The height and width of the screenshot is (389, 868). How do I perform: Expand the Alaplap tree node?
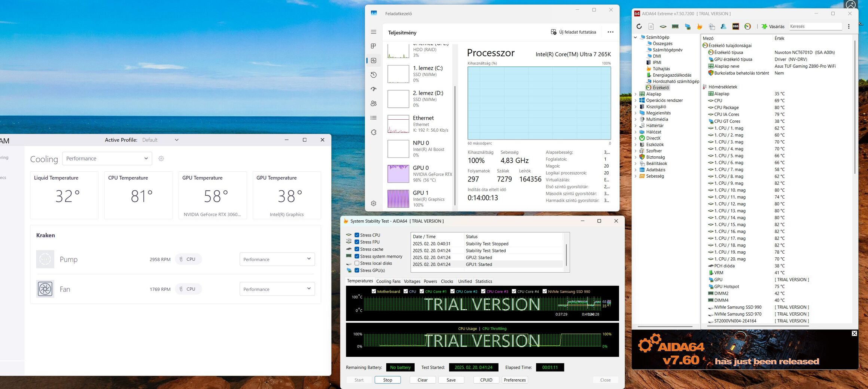point(636,94)
